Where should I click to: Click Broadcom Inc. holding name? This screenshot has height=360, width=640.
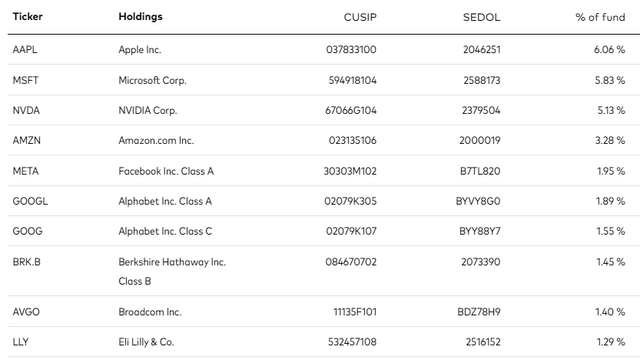[x=150, y=312]
